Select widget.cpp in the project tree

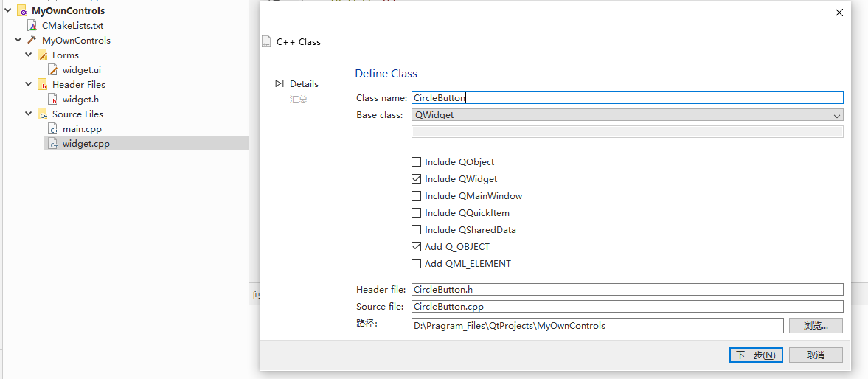pyautogui.click(x=86, y=144)
